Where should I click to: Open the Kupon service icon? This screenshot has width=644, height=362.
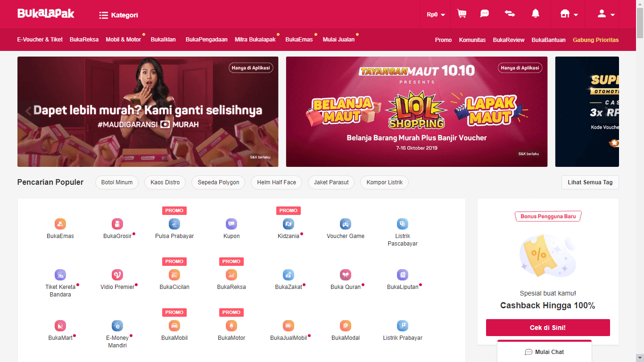231,224
